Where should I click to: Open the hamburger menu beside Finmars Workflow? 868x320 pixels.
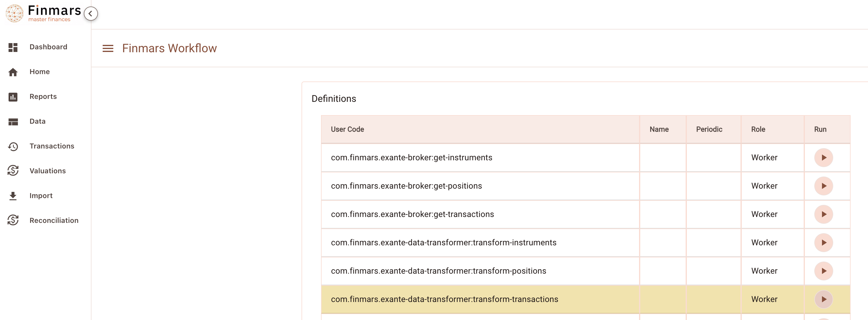pos(108,48)
